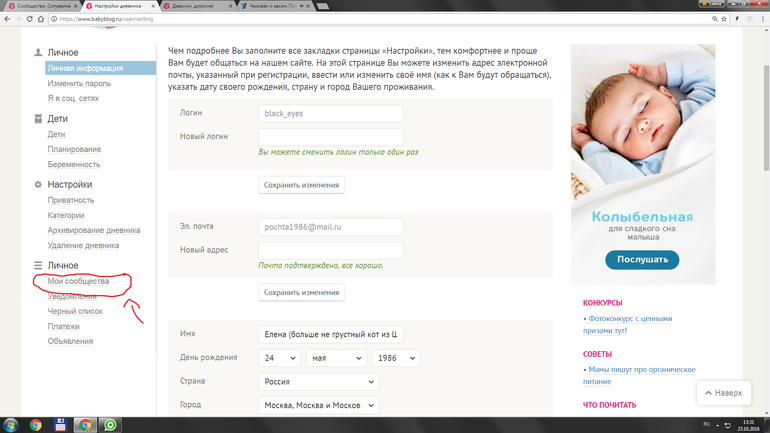The height and width of the screenshot is (433, 770).
Task: Open the birth month dropdown showing мая
Action: point(335,358)
